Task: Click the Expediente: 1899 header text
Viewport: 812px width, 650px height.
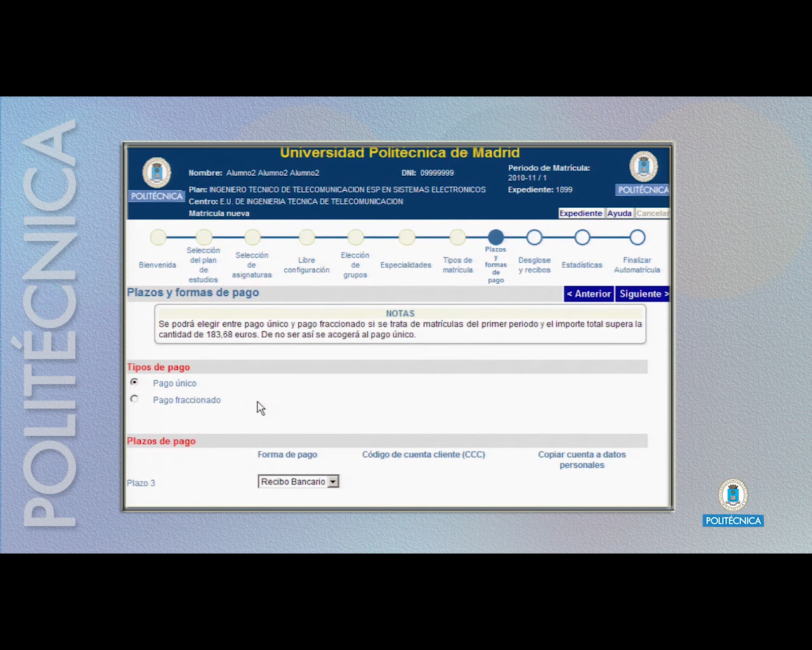Action: coord(540,190)
